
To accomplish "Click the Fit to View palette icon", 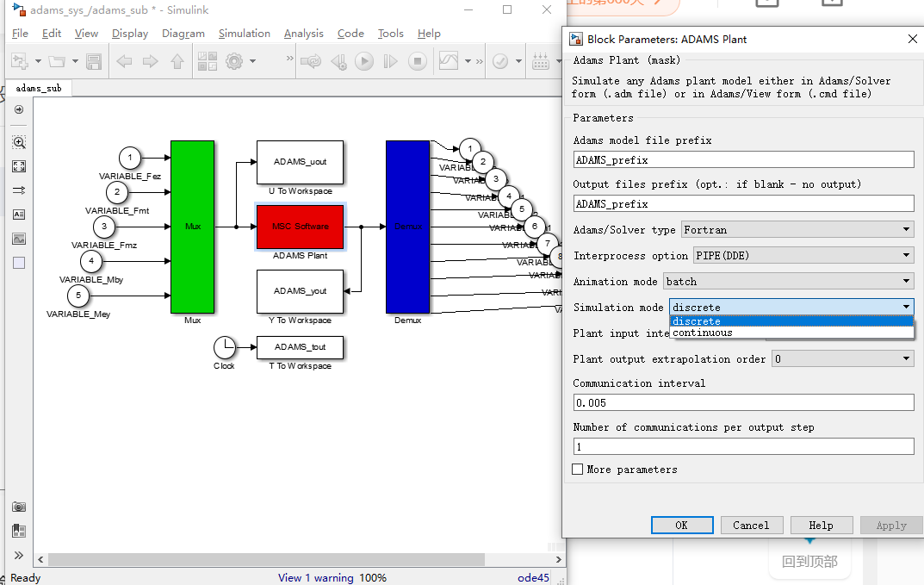I will coord(19,166).
